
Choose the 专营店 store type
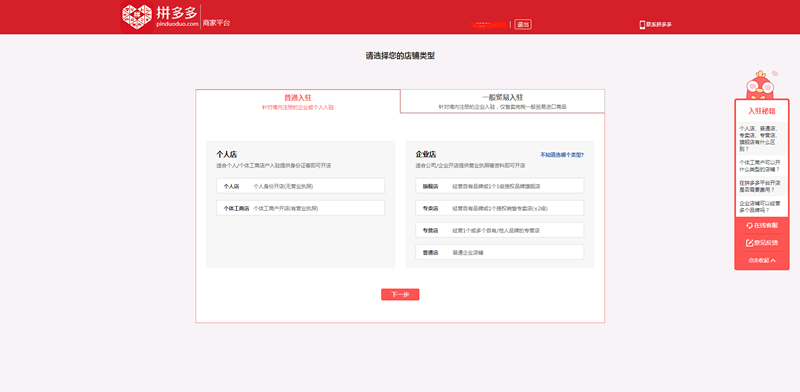499,230
